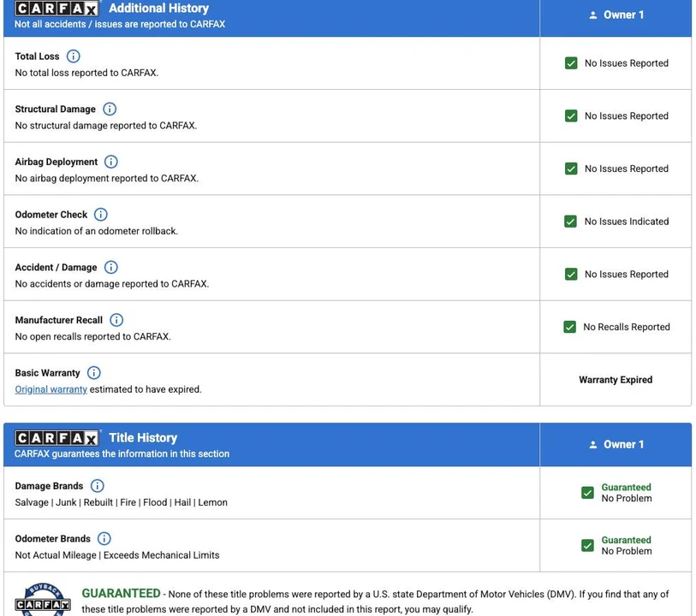
Task: Click 'No Recalls Reported' status text
Action: click(627, 328)
